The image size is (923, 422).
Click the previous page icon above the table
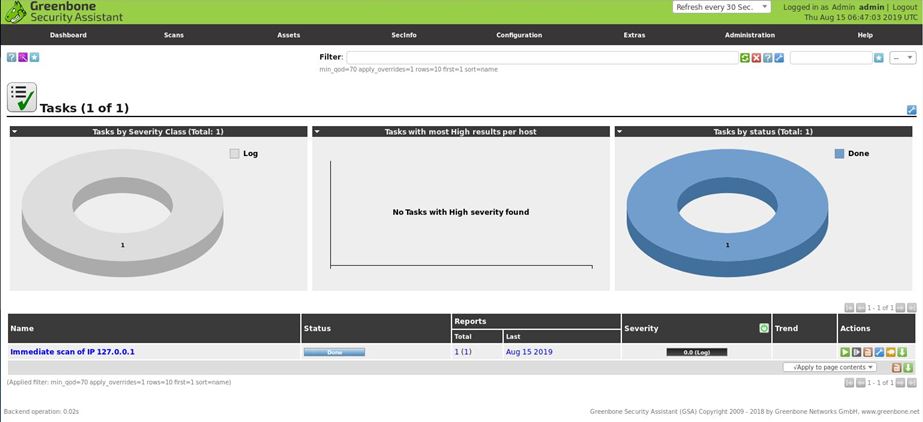pyautogui.click(x=861, y=307)
